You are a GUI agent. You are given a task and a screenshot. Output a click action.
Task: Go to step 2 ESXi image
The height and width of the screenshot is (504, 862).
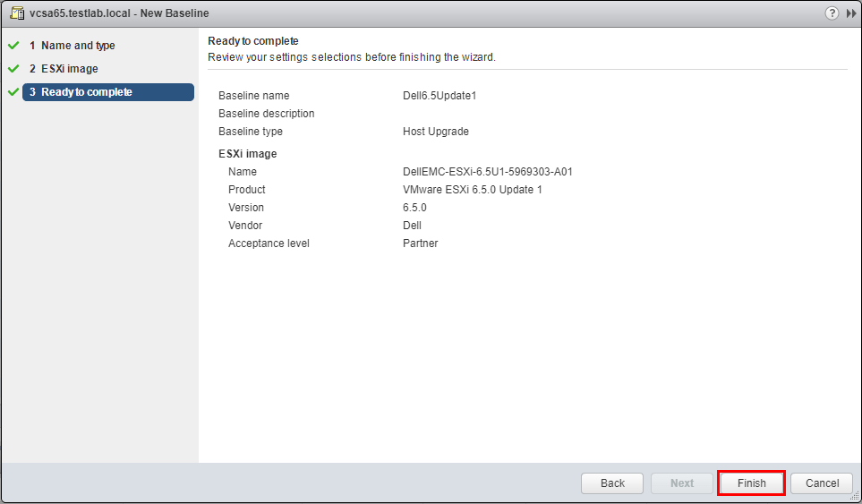pos(64,69)
